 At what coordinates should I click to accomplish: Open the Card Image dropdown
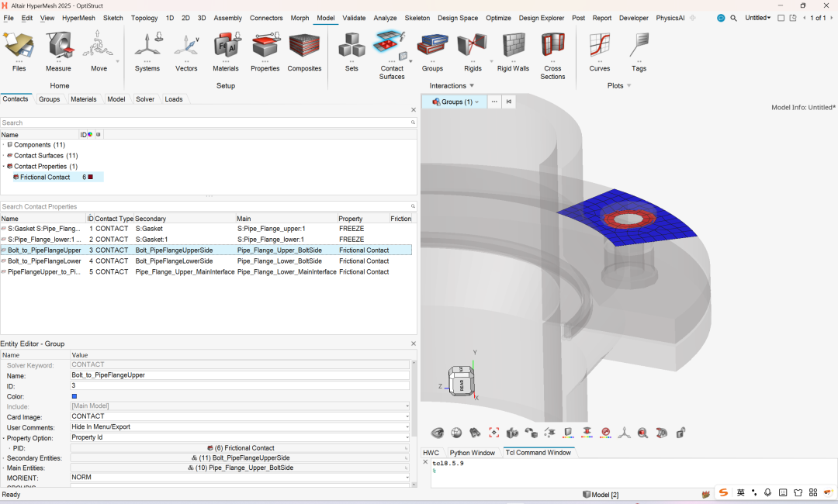(x=407, y=416)
